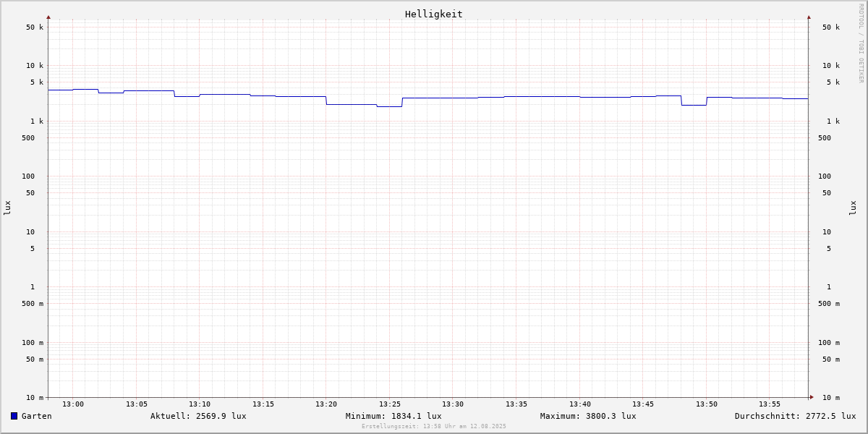
Task: Click the '10 k' label on right axis
Action: click(x=831, y=66)
